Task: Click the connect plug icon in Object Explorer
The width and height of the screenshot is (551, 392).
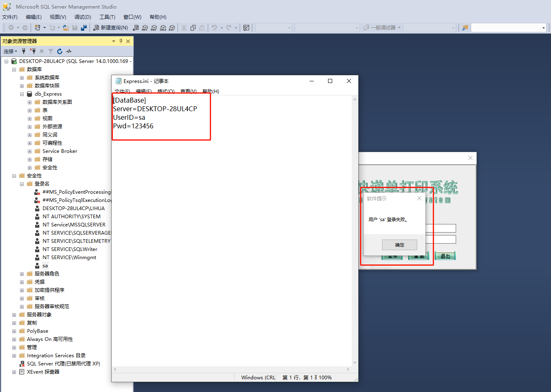Action: 24,51
